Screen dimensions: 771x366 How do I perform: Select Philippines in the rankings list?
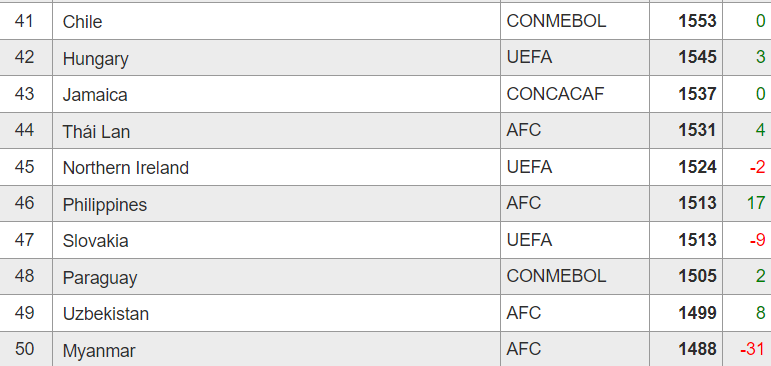pyautogui.click(x=105, y=205)
